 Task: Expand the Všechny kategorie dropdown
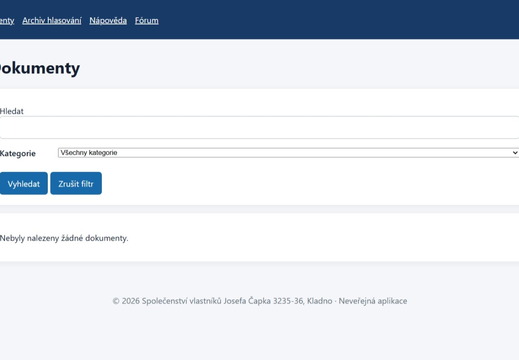tap(288, 153)
